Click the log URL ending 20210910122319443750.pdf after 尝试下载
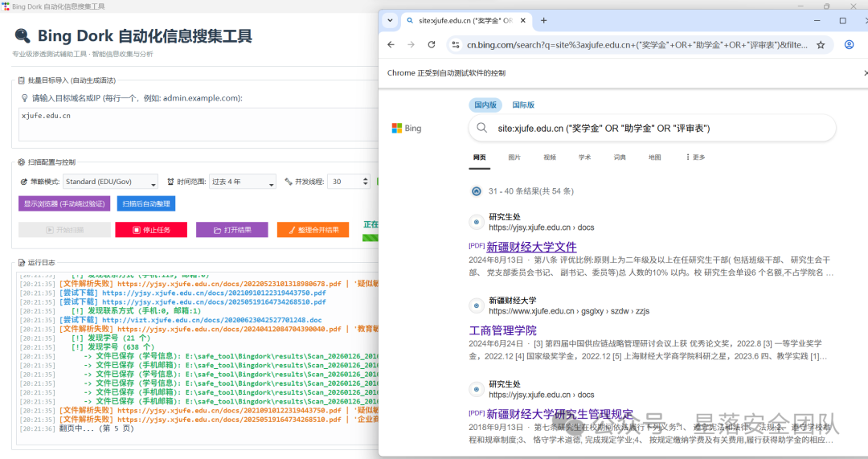The height and width of the screenshot is (459, 868). point(215,293)
